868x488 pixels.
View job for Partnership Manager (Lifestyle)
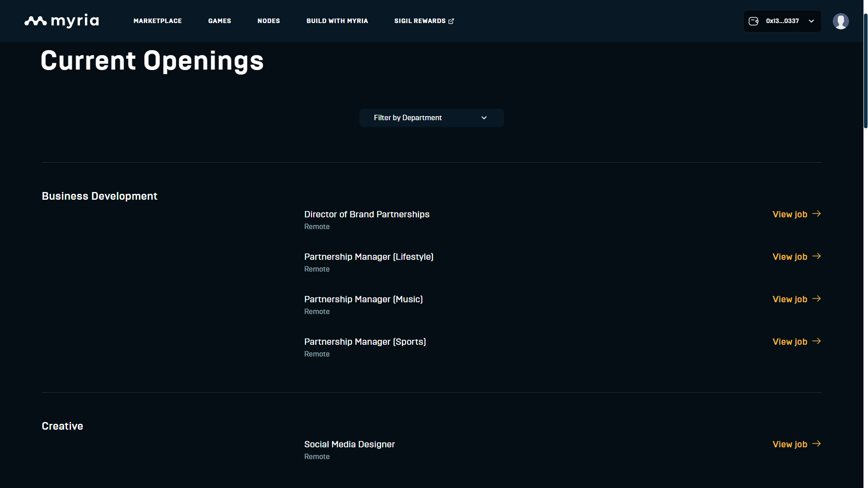pos(790,257)
